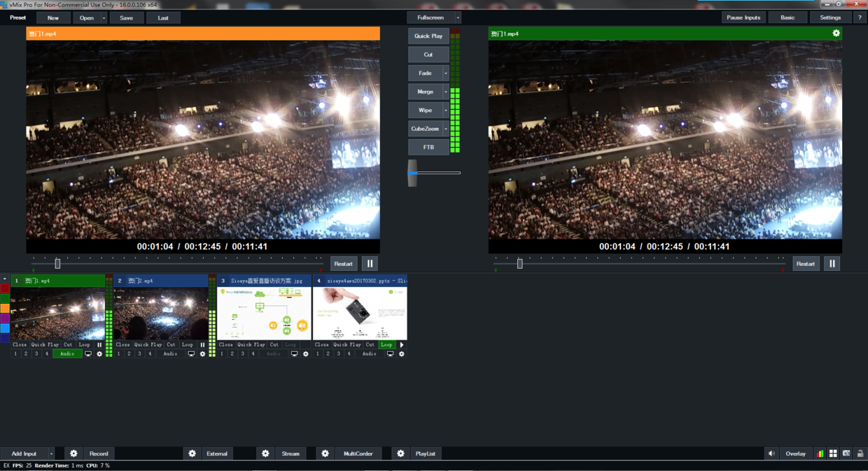
Task: Click the question mark help button
Action: [860, 17]
